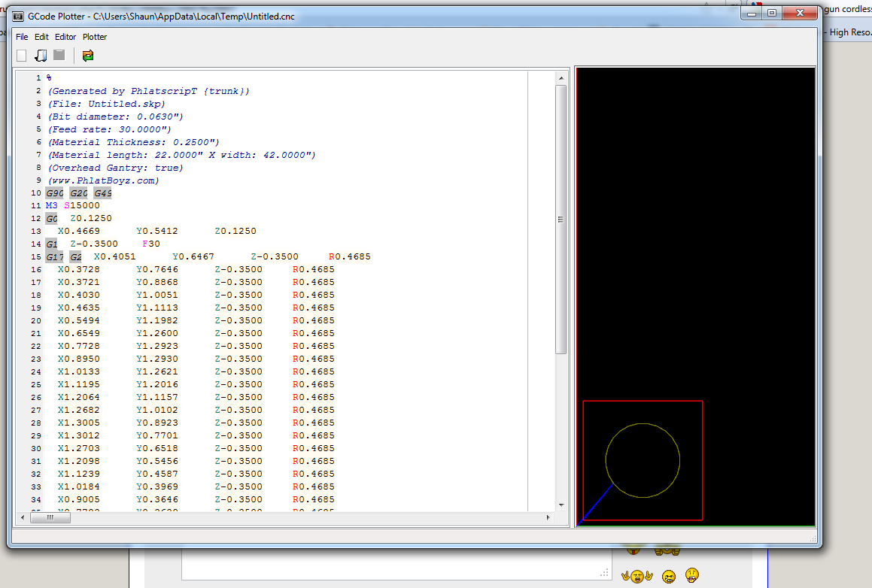Screen dimensions: 872x588
Task: Minimize the GCode Plotter window
Action: pyautogui.click(x=753, y=14)
